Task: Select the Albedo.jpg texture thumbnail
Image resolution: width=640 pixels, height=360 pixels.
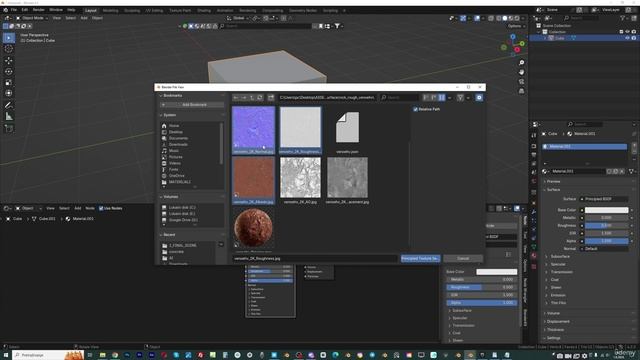Action: pos(253,180)
